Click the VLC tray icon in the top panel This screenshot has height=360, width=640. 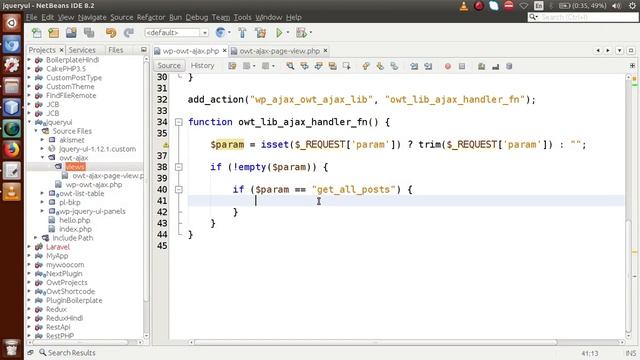464,6
